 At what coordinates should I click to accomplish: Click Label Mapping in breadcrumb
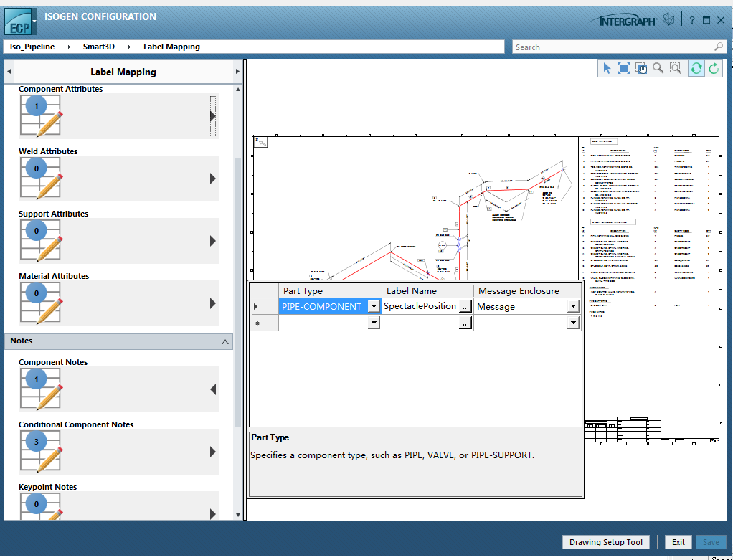coord(171,47)
